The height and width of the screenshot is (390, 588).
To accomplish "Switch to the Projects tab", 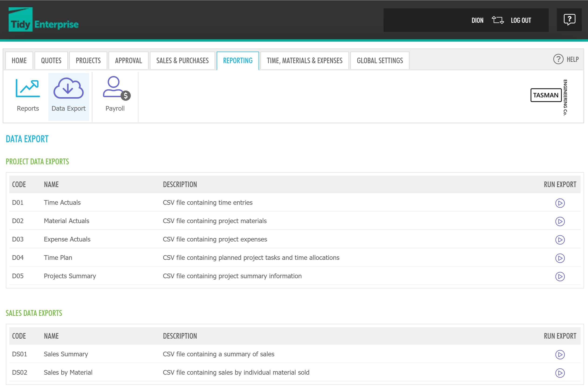I will (x=88, y=60).
